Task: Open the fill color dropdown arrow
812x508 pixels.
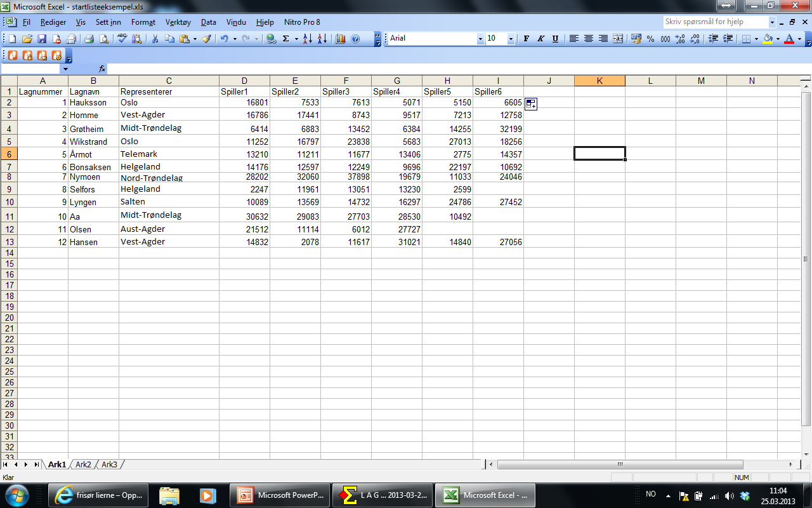Action: [778, 39]
